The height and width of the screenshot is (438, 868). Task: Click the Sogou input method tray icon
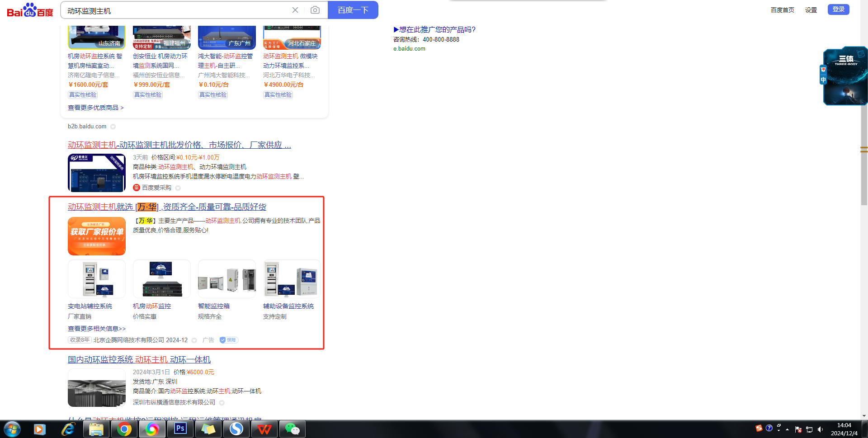click(x=759, y=428)
